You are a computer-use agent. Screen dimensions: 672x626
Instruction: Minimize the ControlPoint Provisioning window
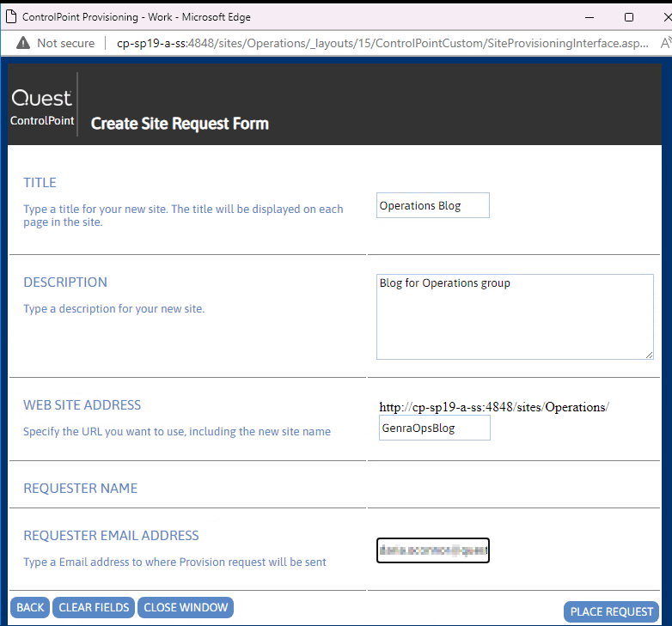590,16
